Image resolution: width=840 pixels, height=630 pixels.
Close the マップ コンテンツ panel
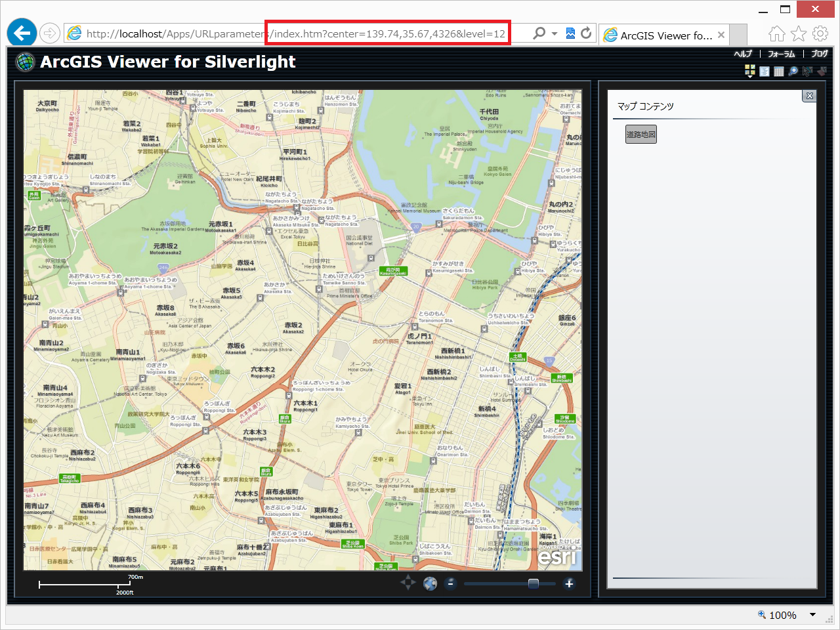point(810,96)
